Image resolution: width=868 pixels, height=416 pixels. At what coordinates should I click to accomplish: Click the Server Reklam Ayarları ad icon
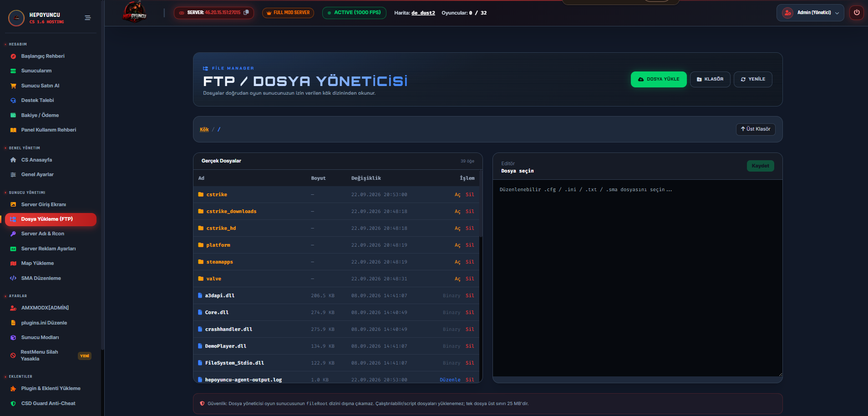point(13,249)
